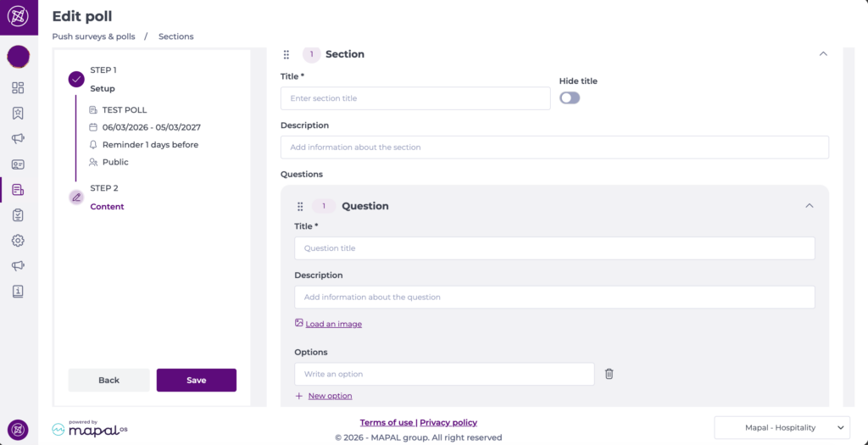
Task: Select the clipboard checklist sidebar icon
Action: (x=18, y=215)
